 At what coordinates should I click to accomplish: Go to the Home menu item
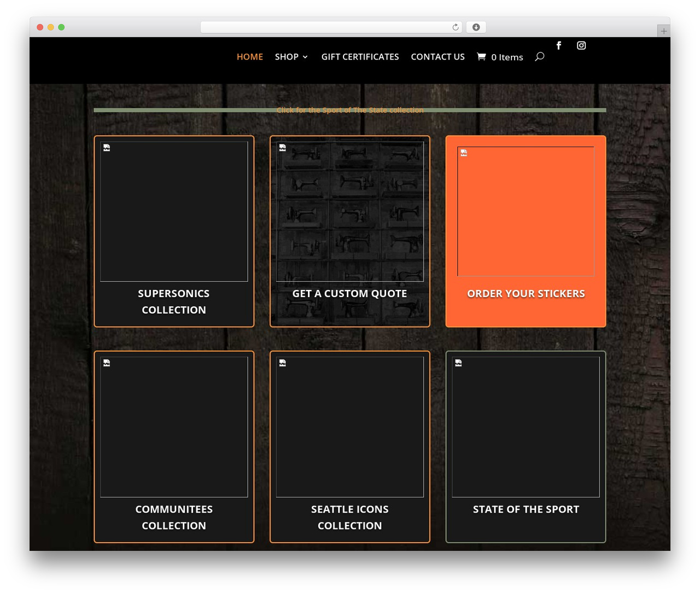pyautogui.click(x=250, y=57)
